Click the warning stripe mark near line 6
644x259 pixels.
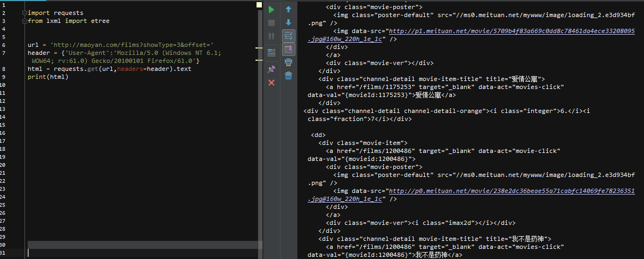pos(259,48)
